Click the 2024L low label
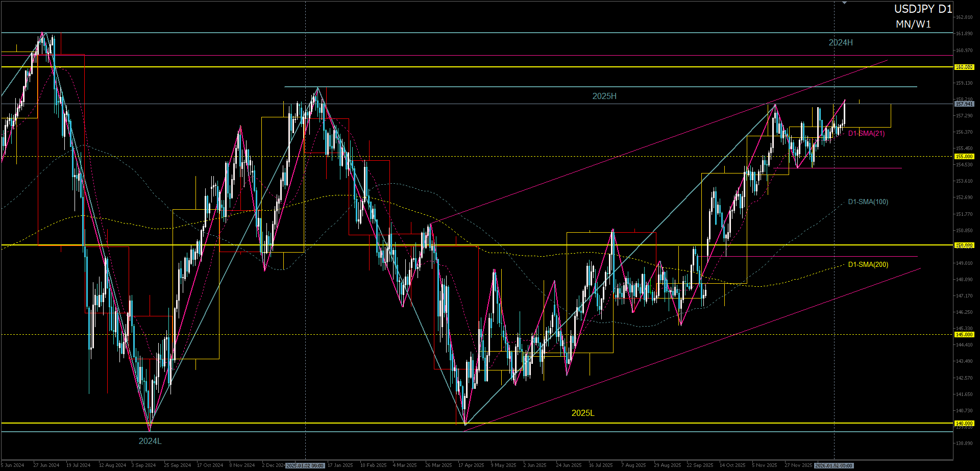The height and width of the screenshot is (471, 980). (150, 441)
